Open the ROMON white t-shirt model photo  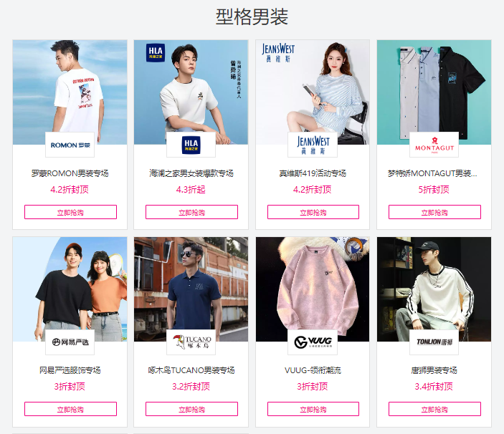[70, 92]
